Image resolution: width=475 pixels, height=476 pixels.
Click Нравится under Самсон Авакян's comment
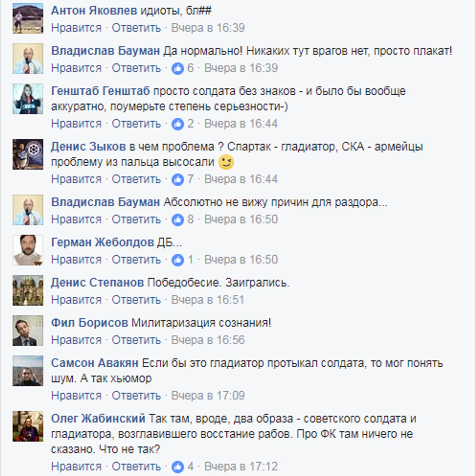point(76,396)
